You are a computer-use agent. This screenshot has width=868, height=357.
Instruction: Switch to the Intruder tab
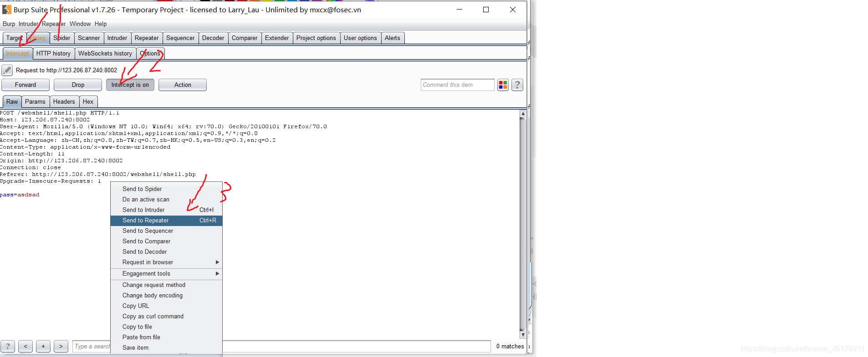tap(117, 38)
